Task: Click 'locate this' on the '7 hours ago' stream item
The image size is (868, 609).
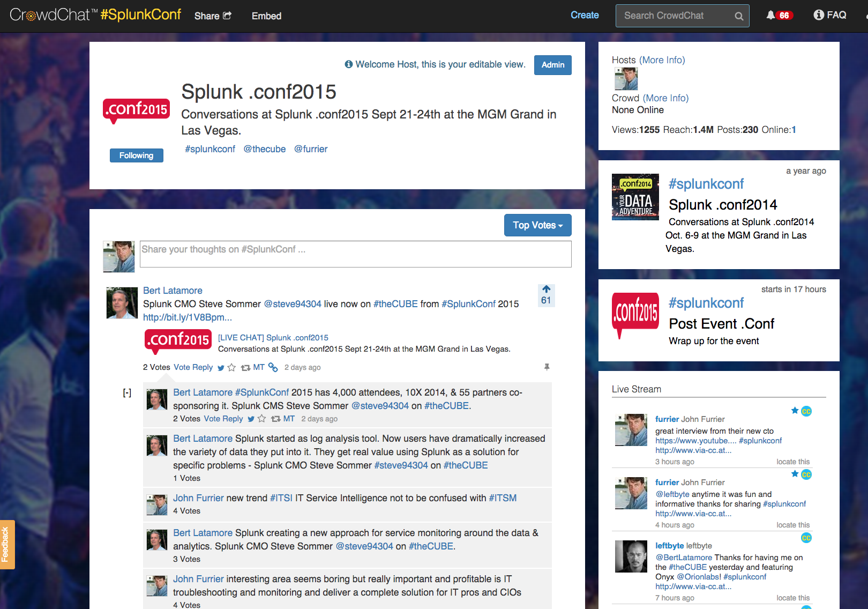Action: [x=794, y=598]
